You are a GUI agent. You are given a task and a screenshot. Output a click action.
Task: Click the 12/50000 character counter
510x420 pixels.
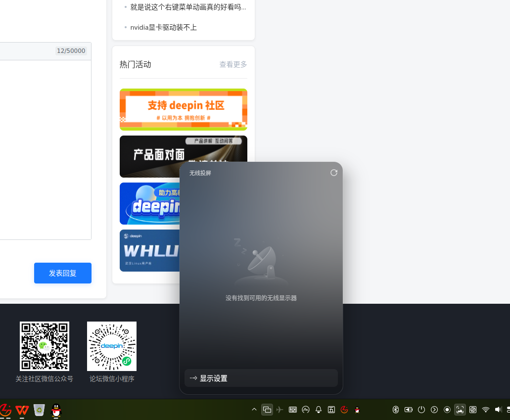point(71,51)
